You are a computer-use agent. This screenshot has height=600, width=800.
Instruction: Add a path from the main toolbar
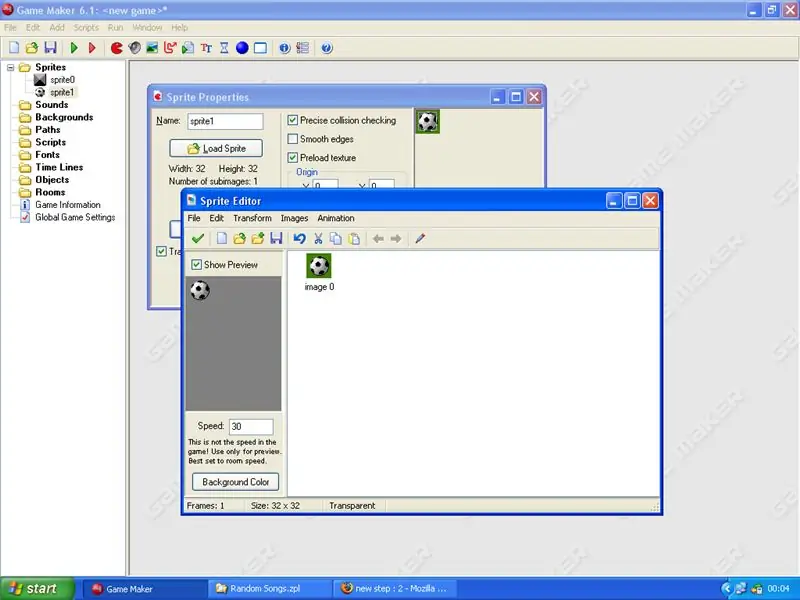tap(170, 48)
